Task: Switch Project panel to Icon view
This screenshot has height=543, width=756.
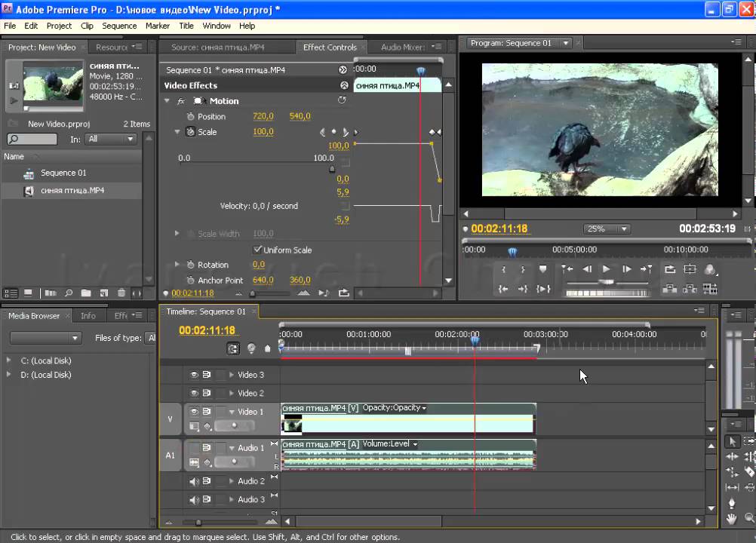Action: [29, 293]
